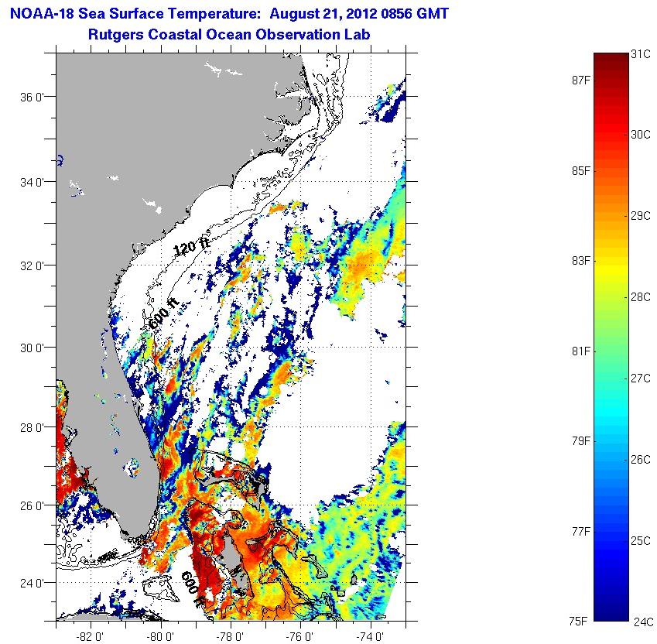The image size is (657, 644).
Task: Click the 30 0' latitude label
Action: [32, 348]
